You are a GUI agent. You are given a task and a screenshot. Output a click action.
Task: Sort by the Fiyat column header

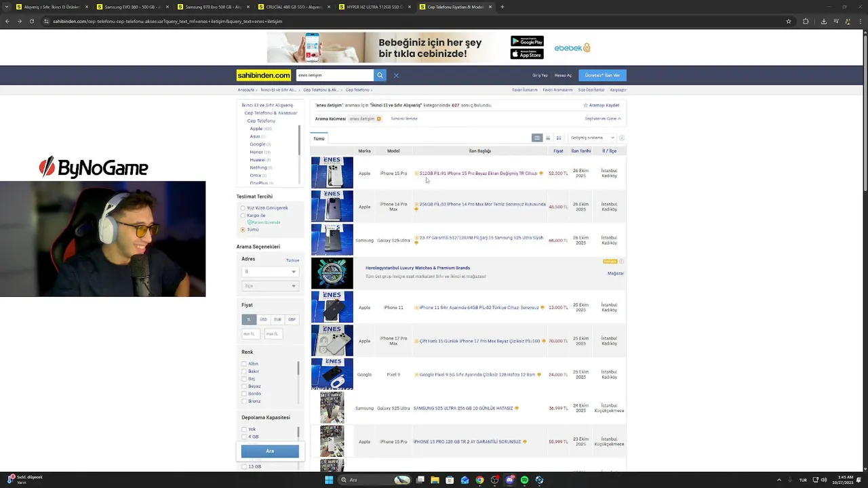tap(558, 151)
